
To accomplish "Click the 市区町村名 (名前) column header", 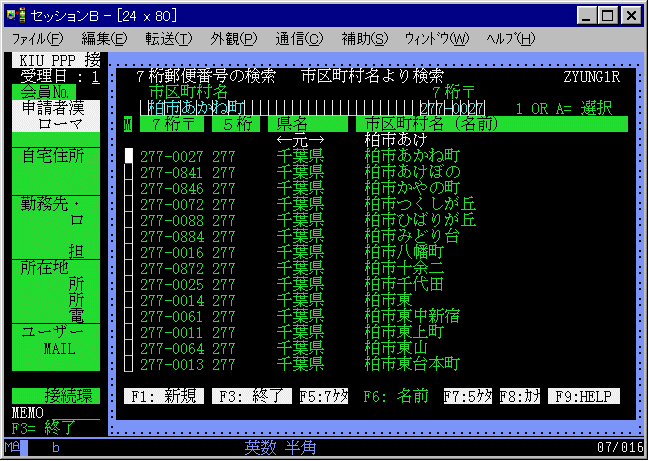I will pos(492,124).
